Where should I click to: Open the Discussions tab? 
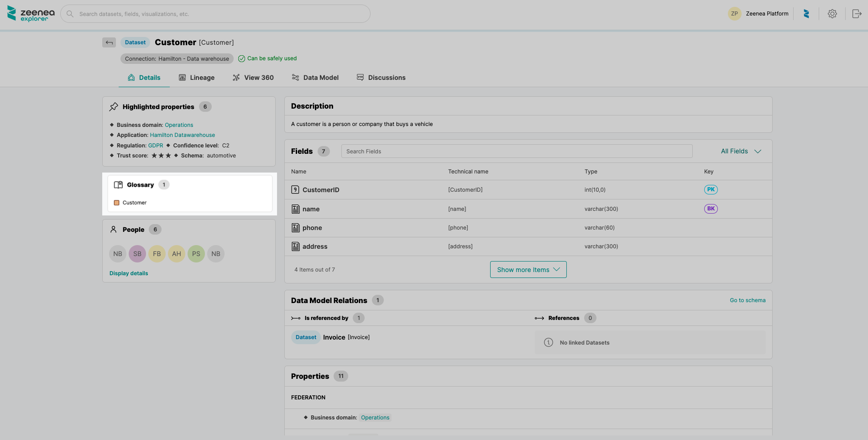[x=381, y=78]
